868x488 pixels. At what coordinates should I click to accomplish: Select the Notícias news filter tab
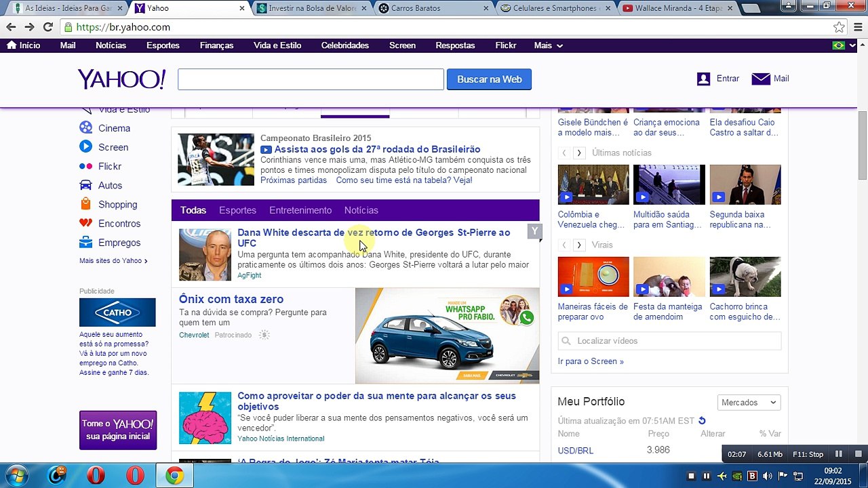pyautogui.click(x=361, y=210)
